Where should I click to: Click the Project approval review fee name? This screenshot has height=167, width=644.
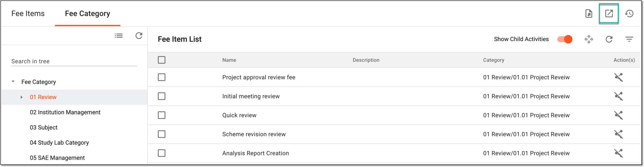point(259,77)
